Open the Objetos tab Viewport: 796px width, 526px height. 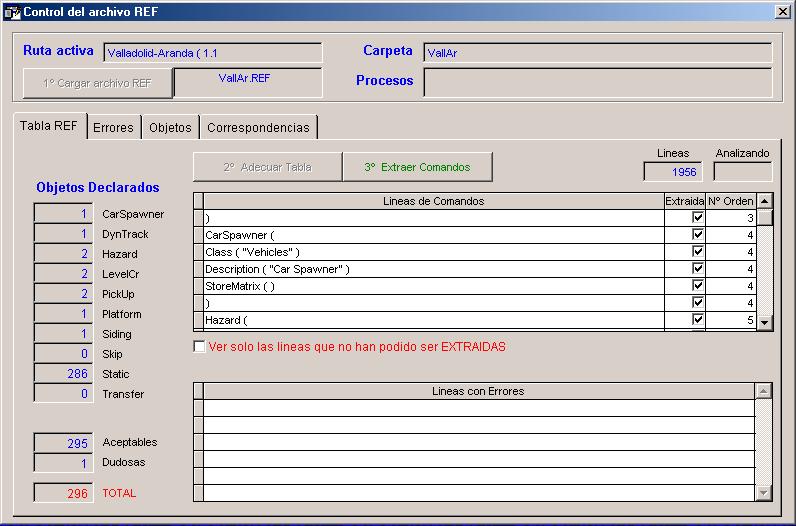point(170,128)
